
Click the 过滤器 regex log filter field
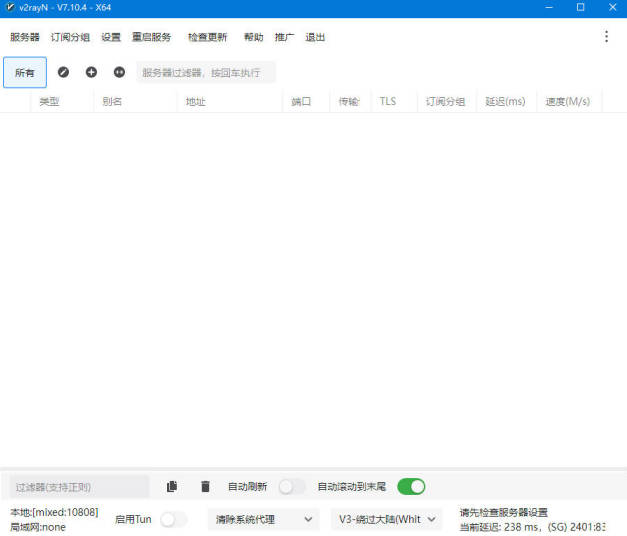80,487
